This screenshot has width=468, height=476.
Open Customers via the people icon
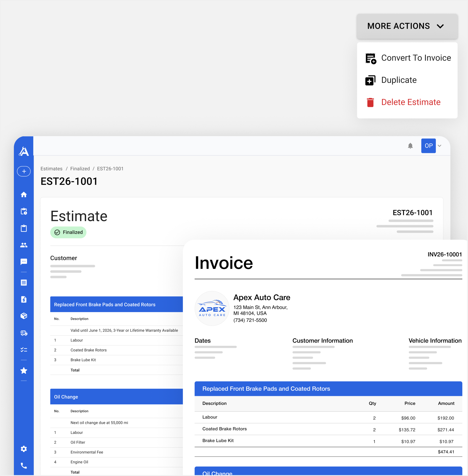(x=24, y=245)
